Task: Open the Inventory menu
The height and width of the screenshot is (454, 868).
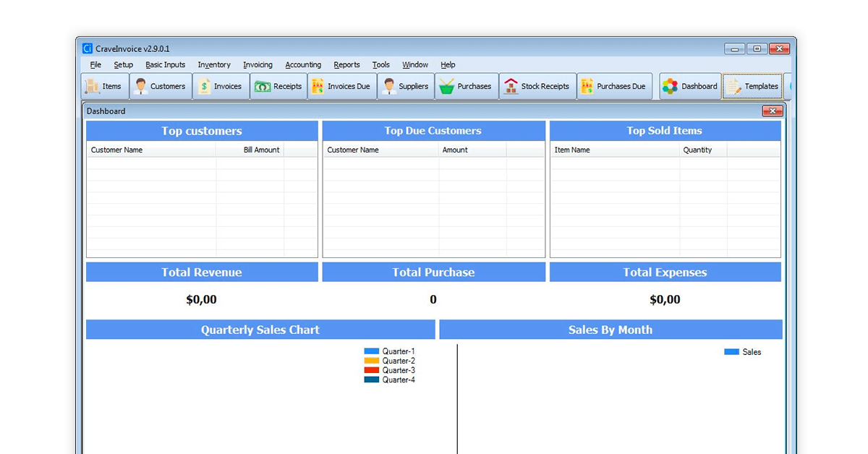Action: pos(214,65)
